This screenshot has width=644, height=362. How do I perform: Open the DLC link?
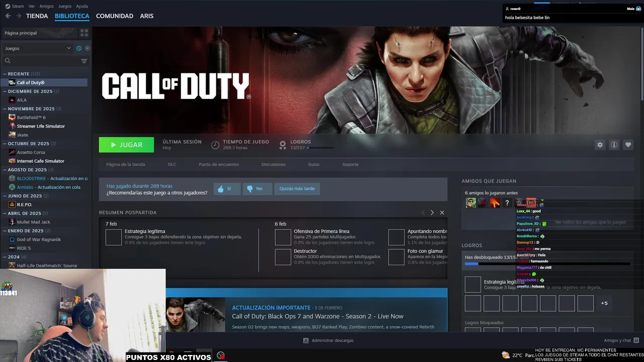(x=172, y=164)
